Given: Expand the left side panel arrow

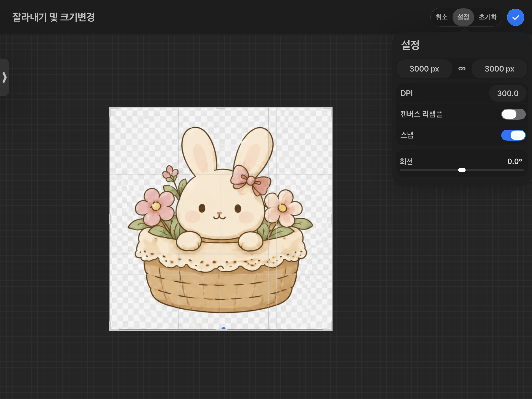Looking at the screenshot, I should coord(4,78).
